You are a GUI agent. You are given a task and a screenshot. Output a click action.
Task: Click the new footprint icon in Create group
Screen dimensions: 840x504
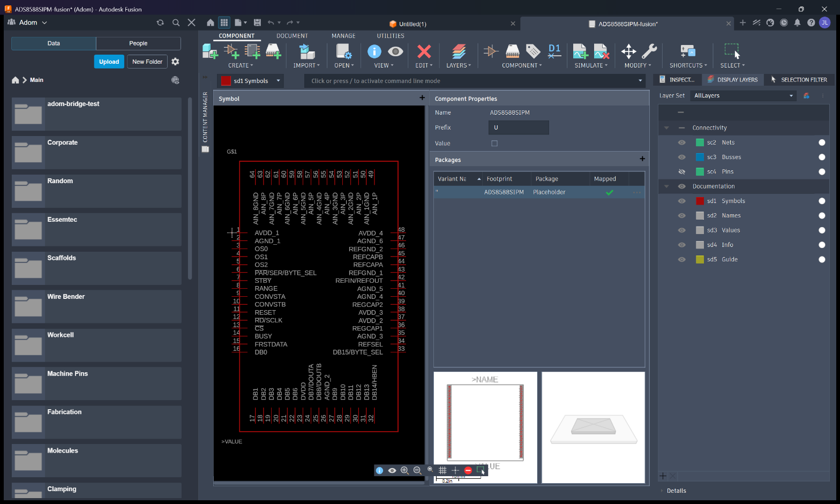pyautogui.click(x=252, y=51)
